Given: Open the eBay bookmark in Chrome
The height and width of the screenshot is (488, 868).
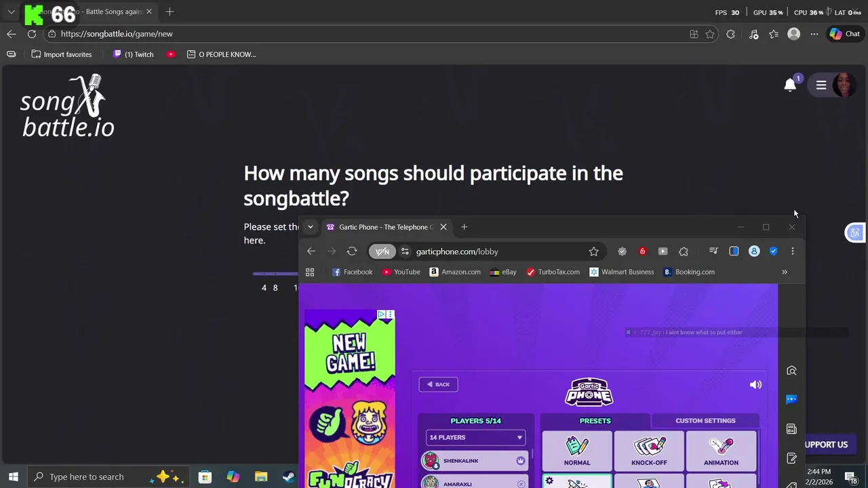Looking at the screenshot, I should [x=504, y=272].
